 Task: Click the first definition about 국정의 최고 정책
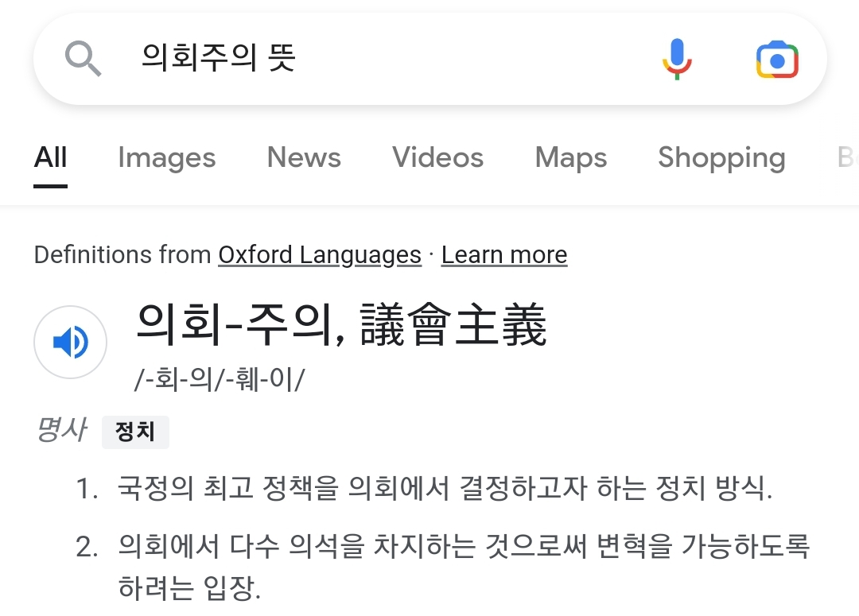tap(445, 489)
